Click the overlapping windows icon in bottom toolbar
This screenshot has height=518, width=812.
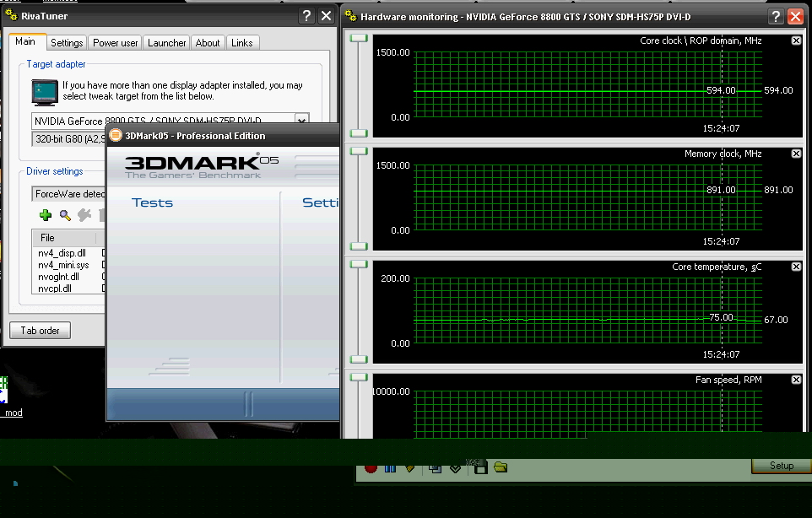pyautogui.click(x=435, y=468)
